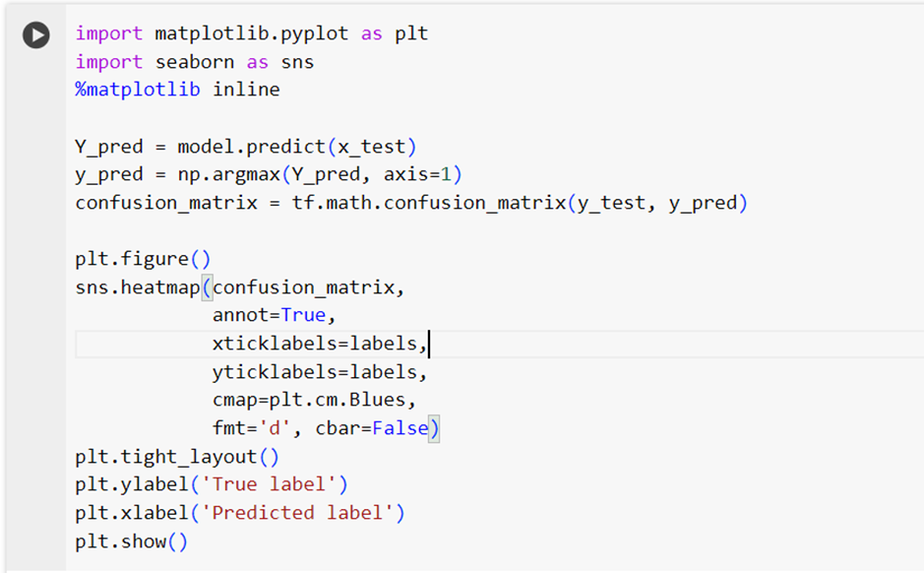Click the 'annot=True' argument

(274, 317)
